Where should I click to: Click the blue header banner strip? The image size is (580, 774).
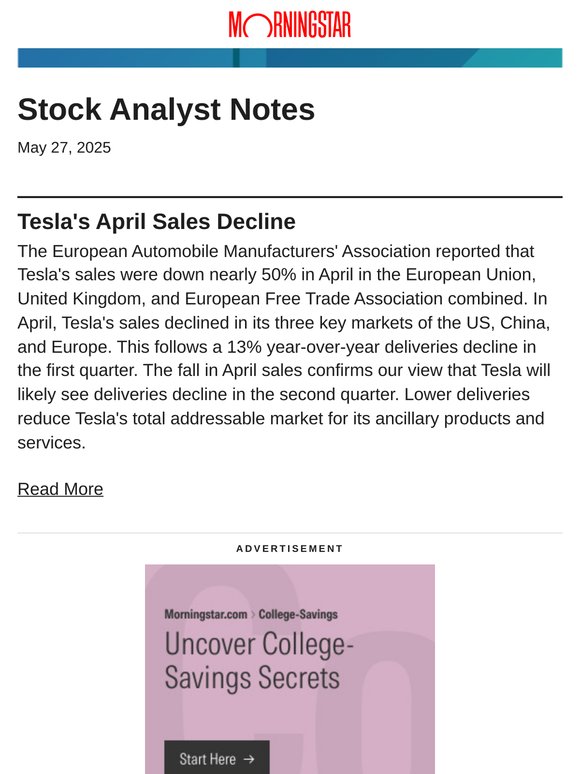290,58
